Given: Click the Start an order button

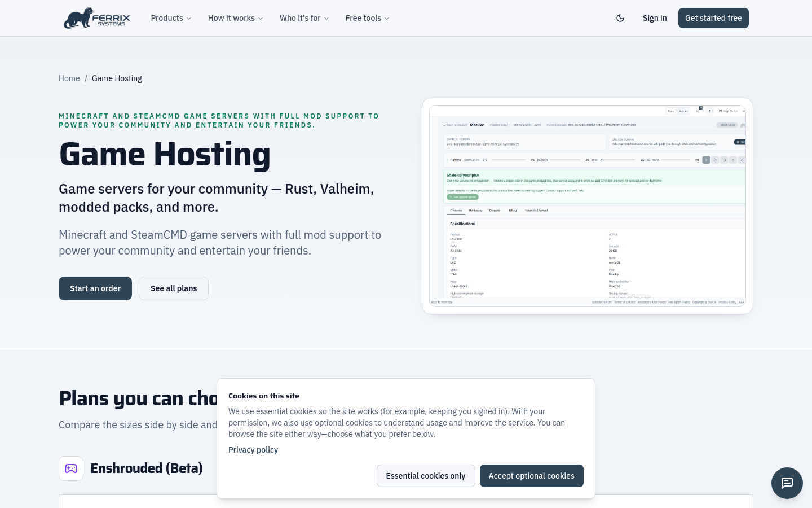Looking at the screenshot, I should point(95,288).
